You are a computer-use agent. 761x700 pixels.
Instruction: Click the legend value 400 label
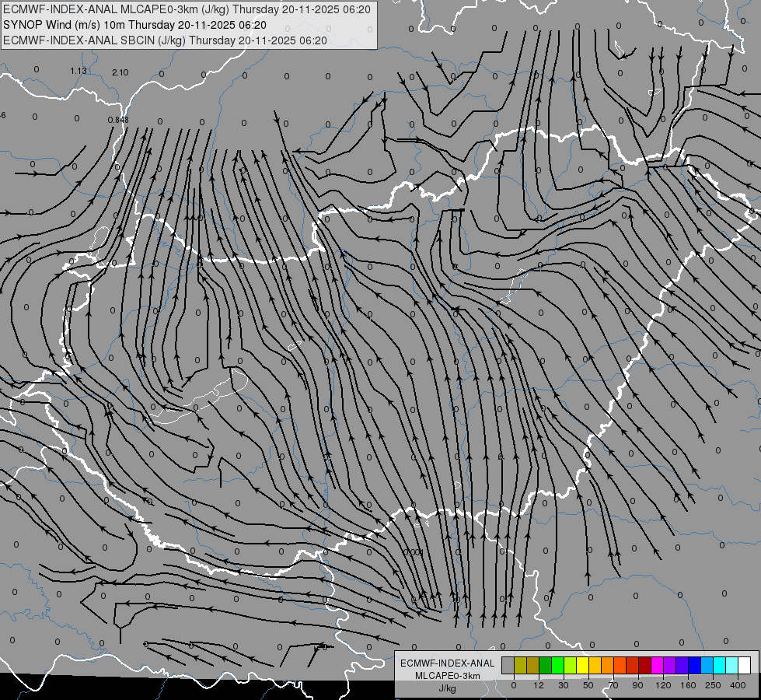click(738, 685)
